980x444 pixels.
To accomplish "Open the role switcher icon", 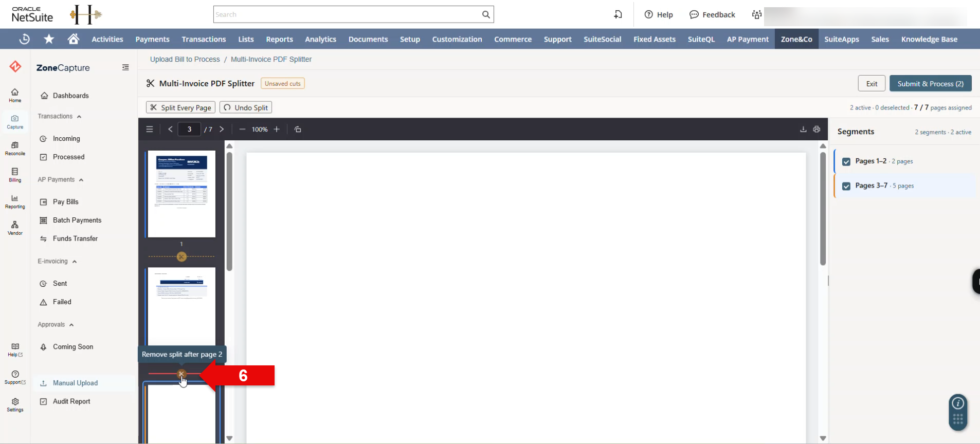I will point(756,14).
